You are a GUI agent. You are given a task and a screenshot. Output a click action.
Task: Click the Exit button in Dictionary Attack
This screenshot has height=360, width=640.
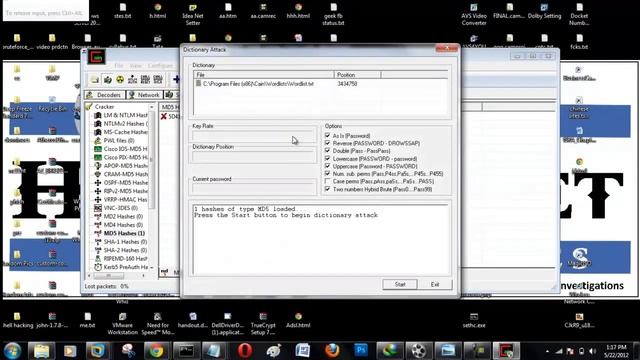coord(435,284)
